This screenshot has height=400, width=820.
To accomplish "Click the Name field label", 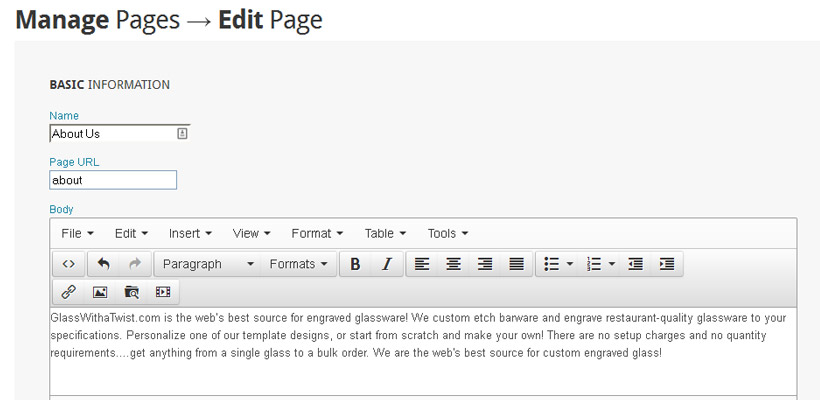I will tap(64, 116).
